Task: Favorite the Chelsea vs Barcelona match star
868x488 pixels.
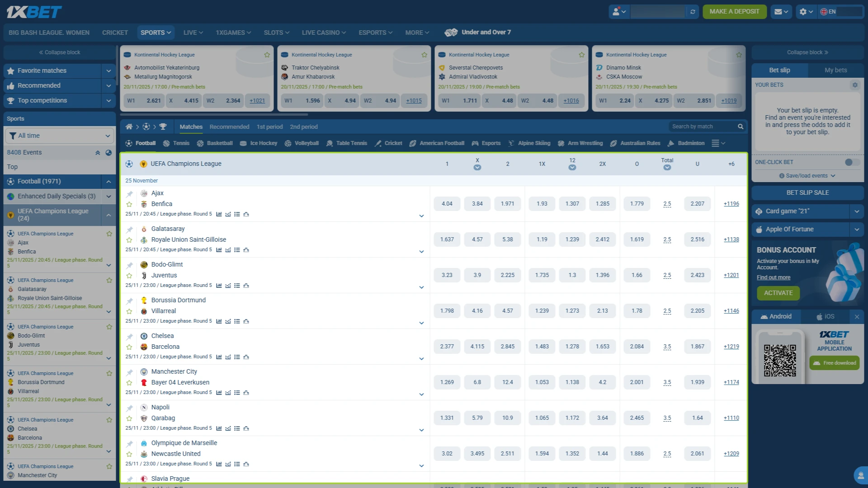Action: pos(129,347)
